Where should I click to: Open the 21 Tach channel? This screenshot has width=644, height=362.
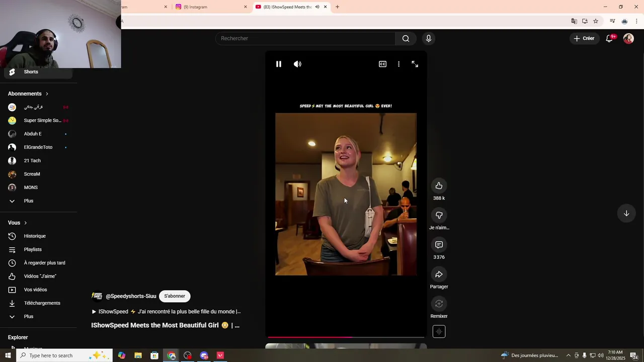click(x=38, y=161)
